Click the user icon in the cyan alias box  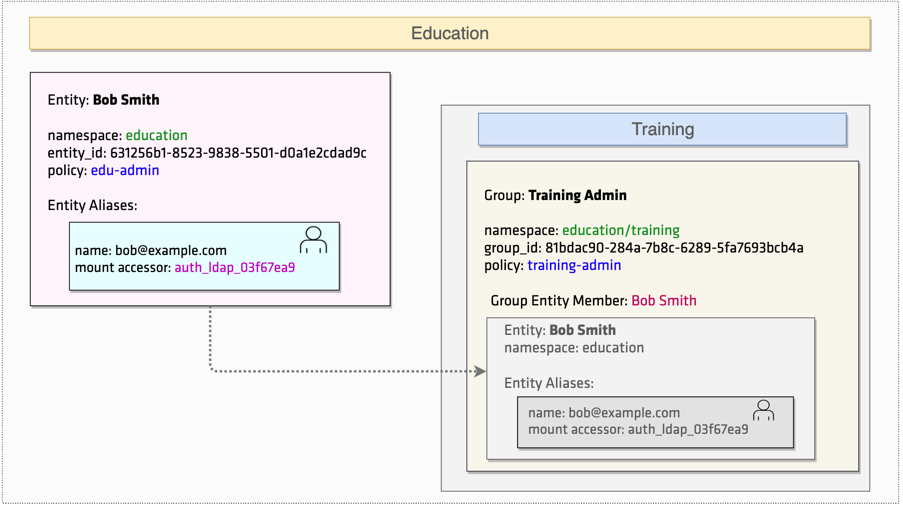click(x=313, y=240)
